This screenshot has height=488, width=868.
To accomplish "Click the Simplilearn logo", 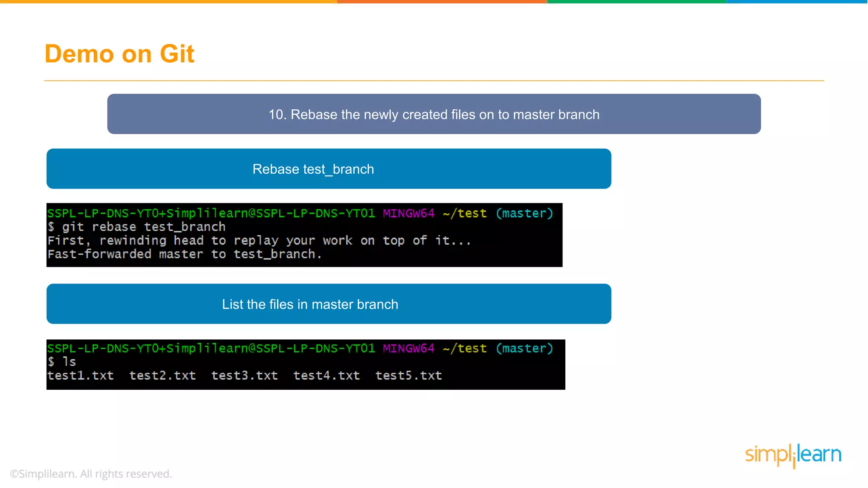I will pyautogui.click(x=793, y=455).
